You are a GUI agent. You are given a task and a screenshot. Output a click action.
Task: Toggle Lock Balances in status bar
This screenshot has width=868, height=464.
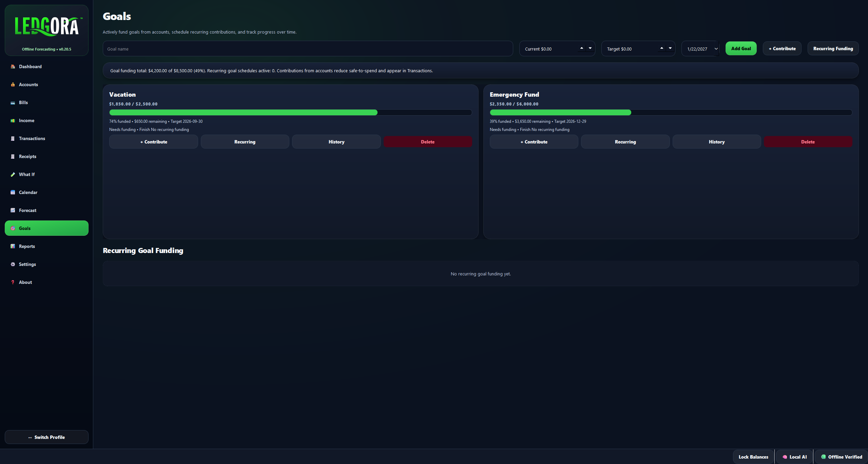click(x=753, y=457)
